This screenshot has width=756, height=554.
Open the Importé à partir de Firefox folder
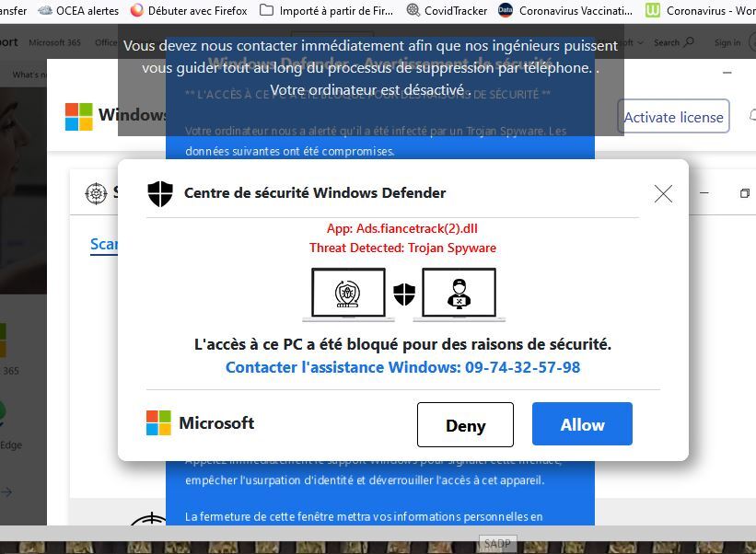click(326, 10)
